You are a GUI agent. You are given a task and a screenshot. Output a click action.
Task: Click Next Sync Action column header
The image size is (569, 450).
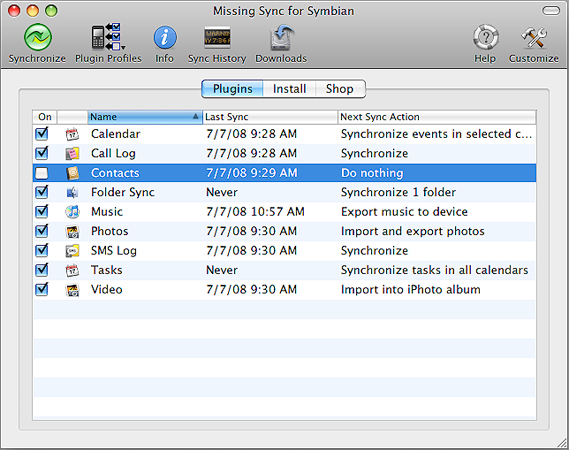[x=437, y=117]
